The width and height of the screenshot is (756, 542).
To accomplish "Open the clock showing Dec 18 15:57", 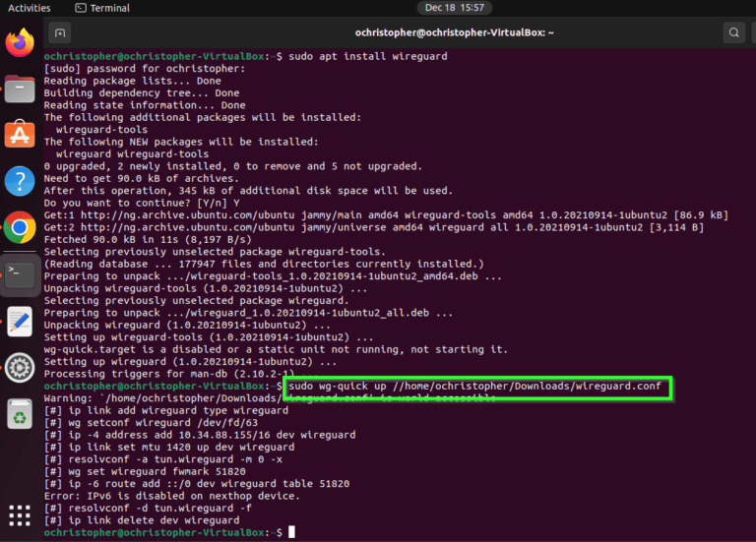I will point(454,8).
